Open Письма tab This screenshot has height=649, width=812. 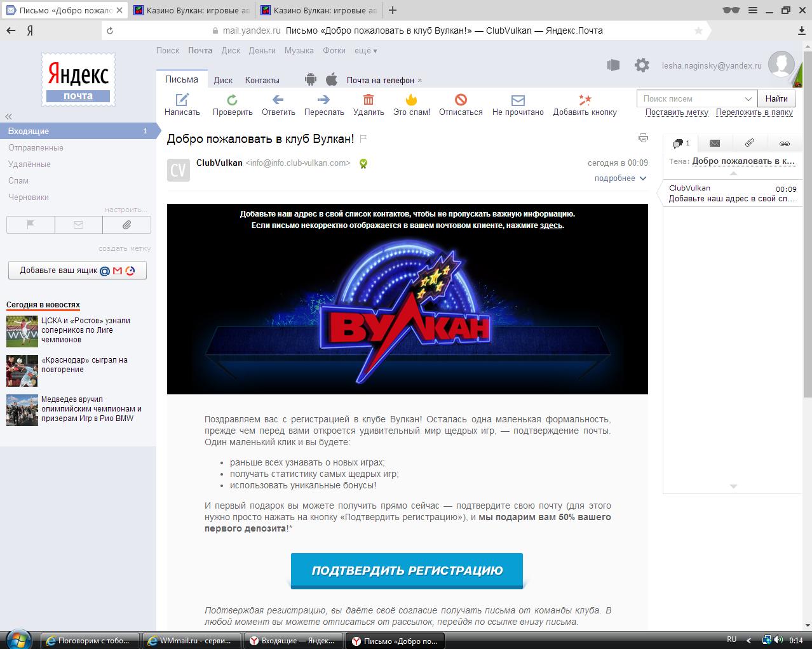pos(182,79)
